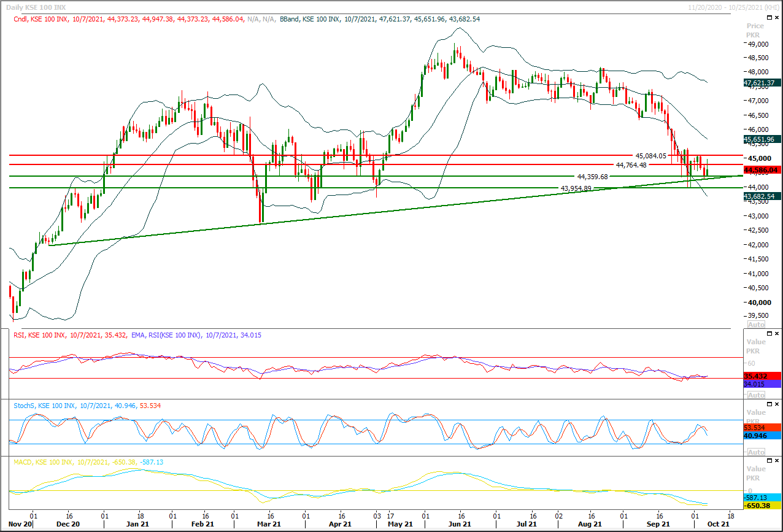
Task: Click the 43,682.54 lower band price tag
Action: (x=761, y=196)
